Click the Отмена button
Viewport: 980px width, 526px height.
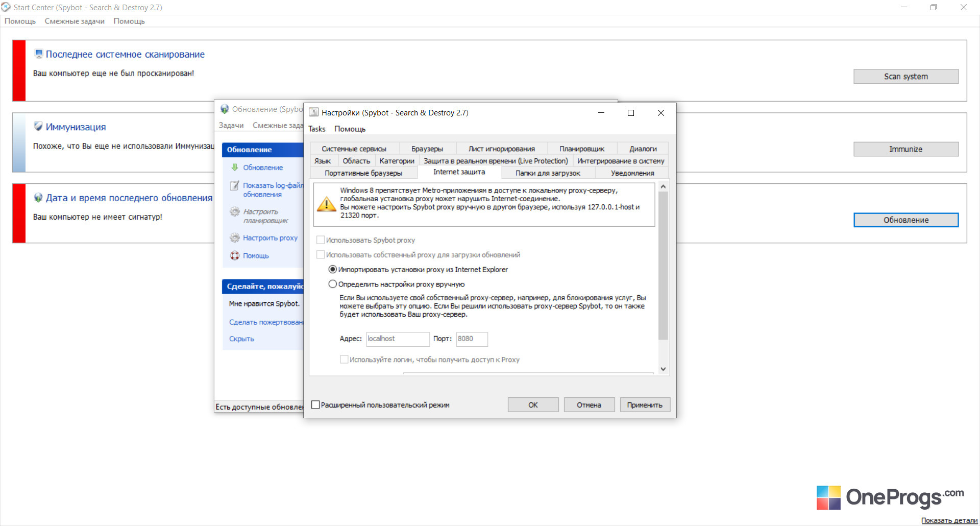589,404
